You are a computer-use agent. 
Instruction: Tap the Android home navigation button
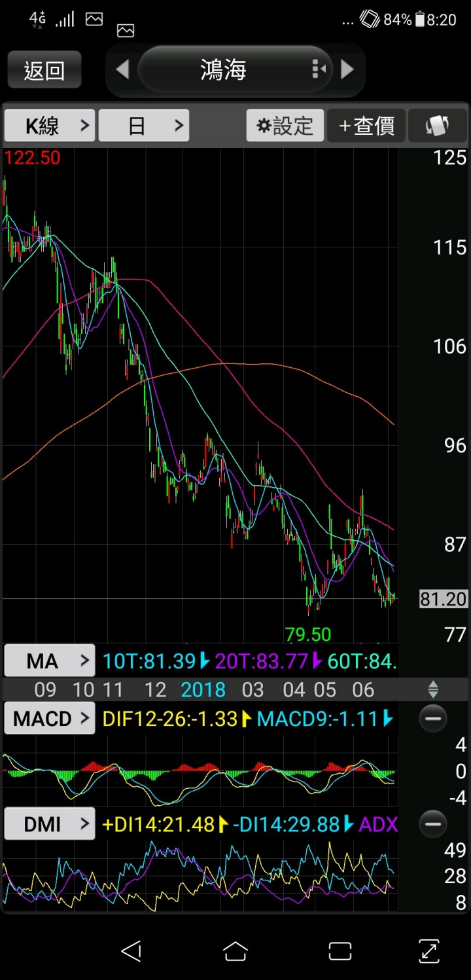pos(235,951)
